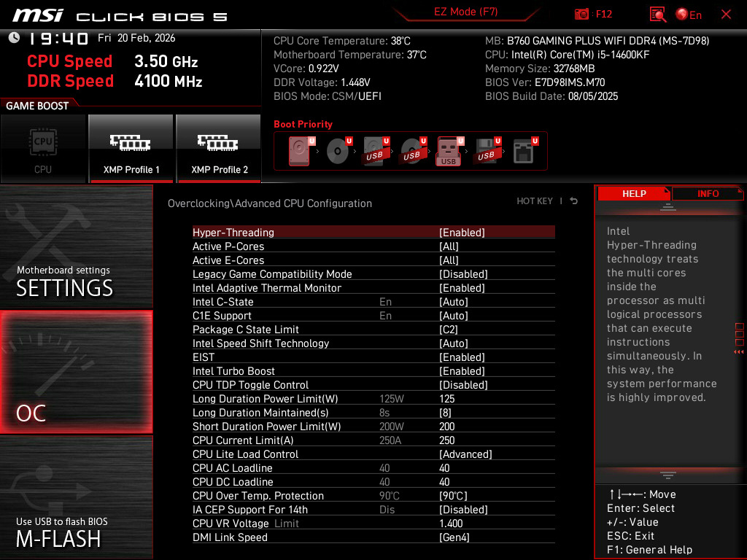Image resolution: width=747 pixels, height=560 pixels.
Task: Open the OC overclocking panel
Action: 76,372
